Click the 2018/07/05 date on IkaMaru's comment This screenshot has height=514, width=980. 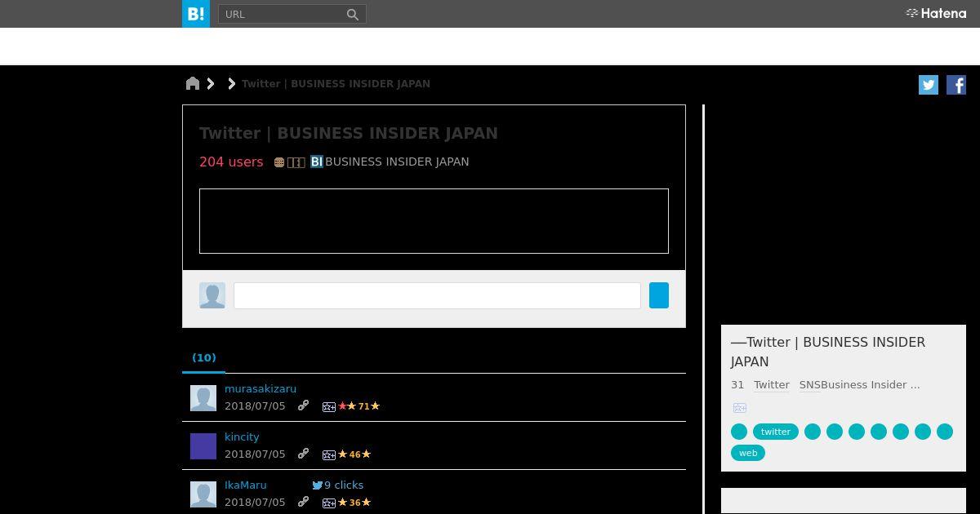pos(255,502)
